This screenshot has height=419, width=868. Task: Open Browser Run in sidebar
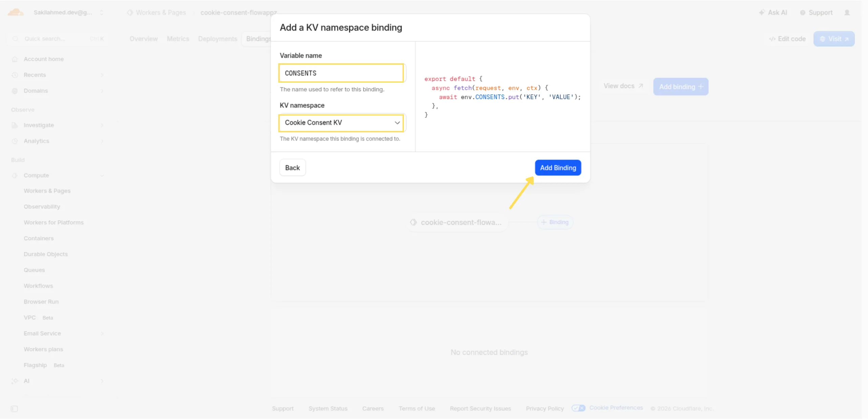41,301
